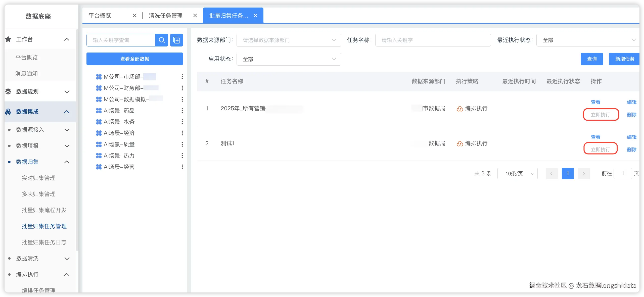Image resolution: width=644 pixels, height=297 pixels.
Task: Click the 任务名称 keyword input field
Action: pos(433,40)
